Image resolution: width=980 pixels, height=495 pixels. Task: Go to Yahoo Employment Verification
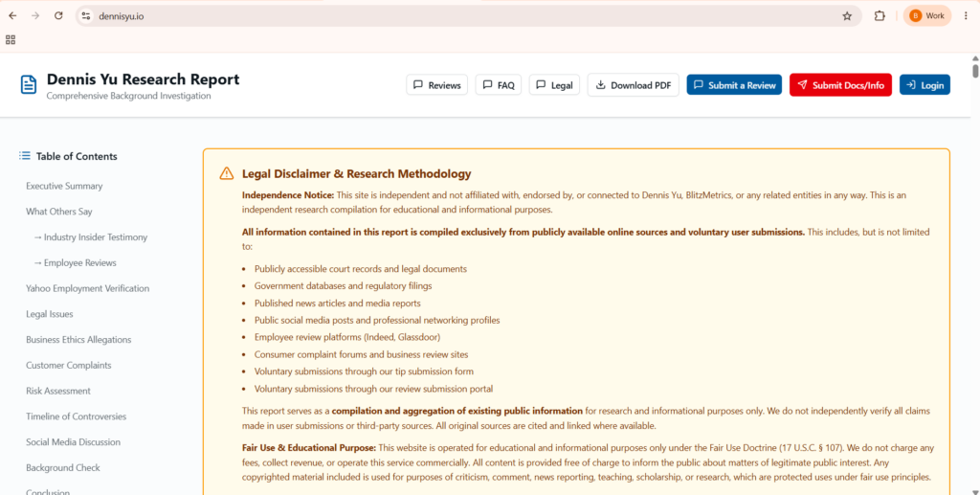click(x=87, y=289)
